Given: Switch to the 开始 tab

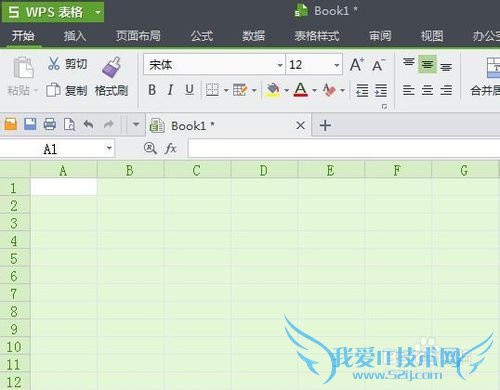Looking at the screenshot, I should click(23, 36).
